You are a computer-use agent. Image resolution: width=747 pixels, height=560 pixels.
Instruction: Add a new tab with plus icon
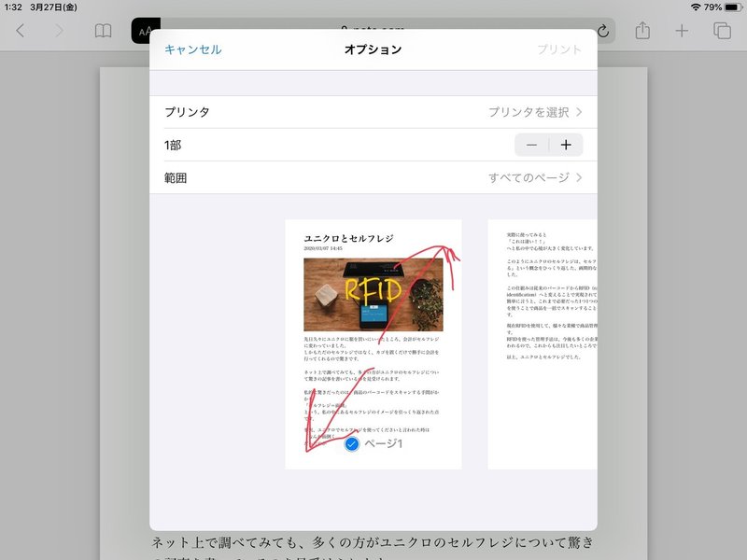682,31
